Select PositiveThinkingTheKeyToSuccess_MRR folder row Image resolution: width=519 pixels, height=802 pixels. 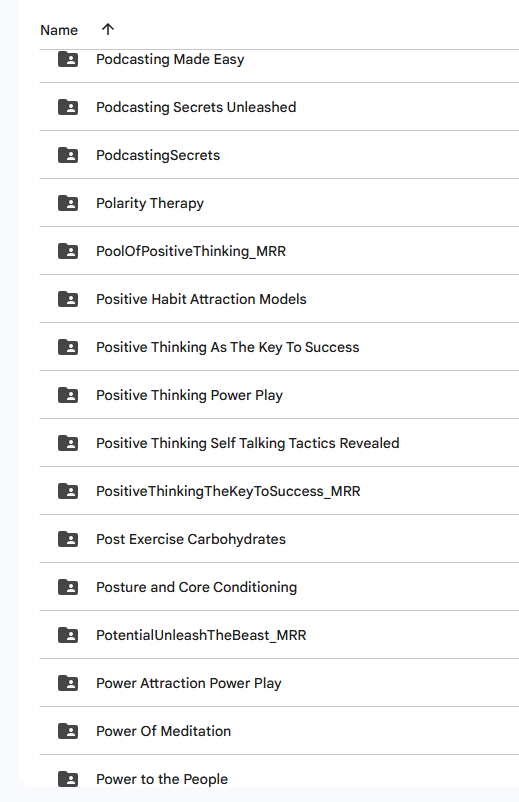coord(279,491)
